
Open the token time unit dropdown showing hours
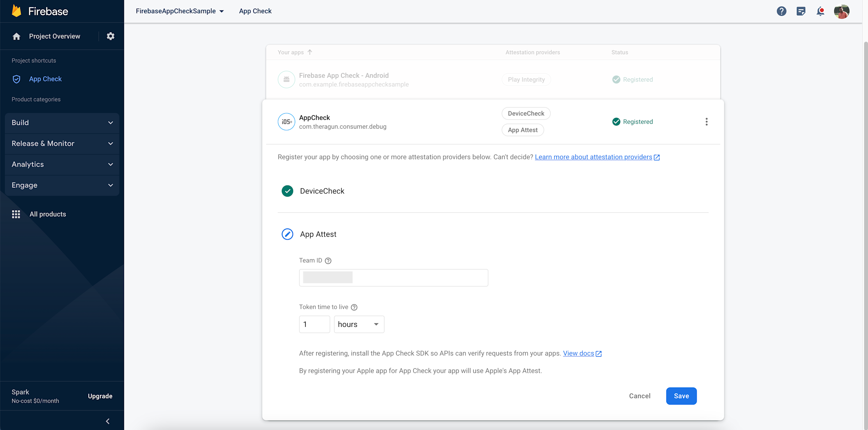point(358,324)
